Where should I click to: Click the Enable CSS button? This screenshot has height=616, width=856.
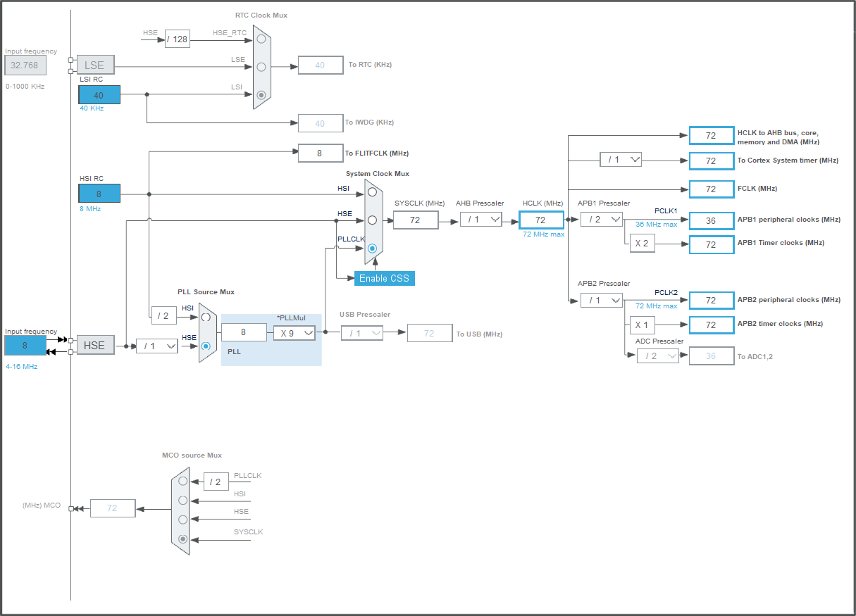coord(384,278)
